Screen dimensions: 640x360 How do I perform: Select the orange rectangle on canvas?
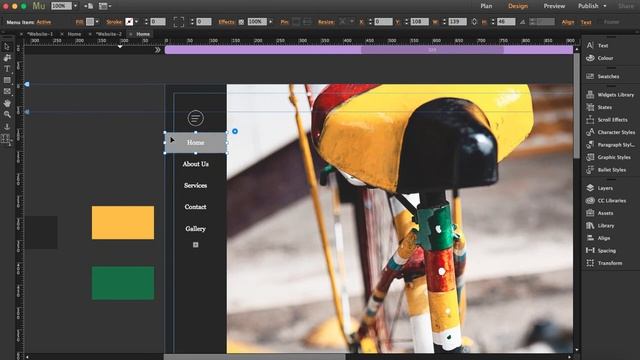click(123, 222)
